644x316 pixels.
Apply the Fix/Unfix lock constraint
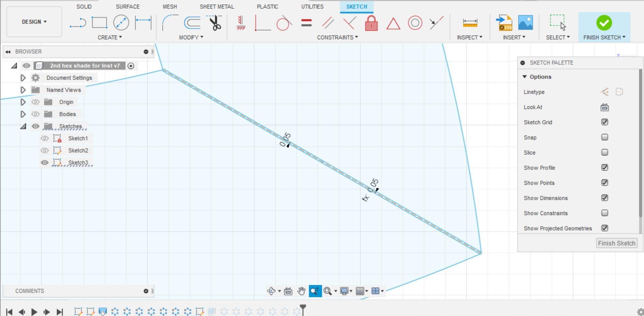tap(371, 23)
